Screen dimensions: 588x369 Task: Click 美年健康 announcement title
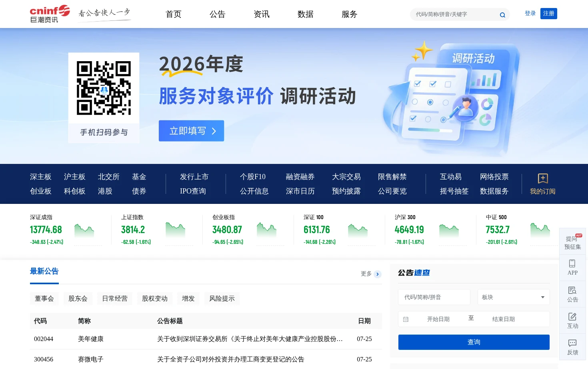pos(250,339)
